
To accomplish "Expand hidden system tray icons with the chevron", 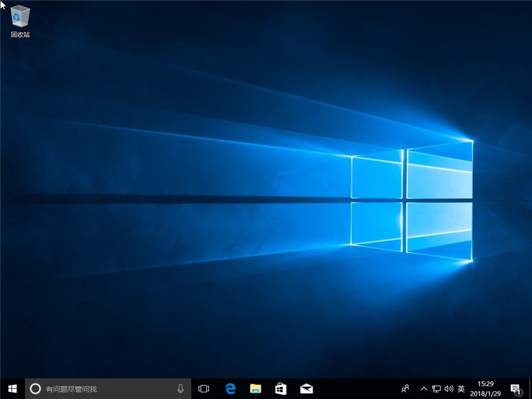I will (424, 388).
